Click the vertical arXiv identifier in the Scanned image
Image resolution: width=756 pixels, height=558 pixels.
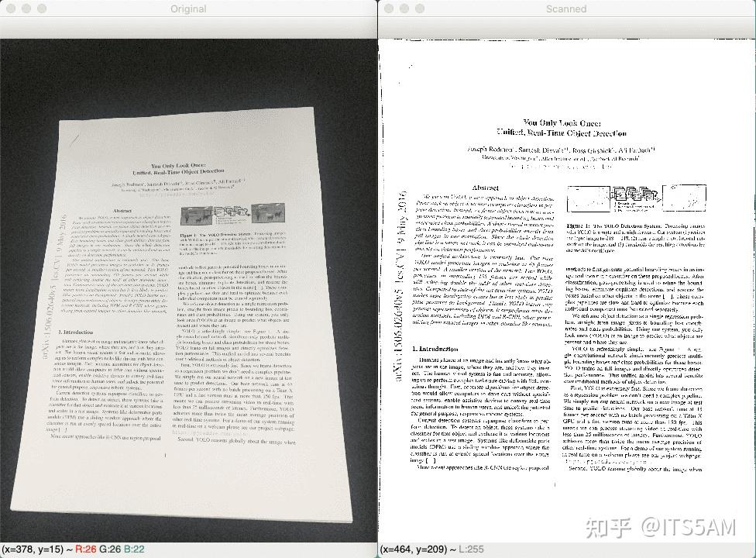click(400, 285)
